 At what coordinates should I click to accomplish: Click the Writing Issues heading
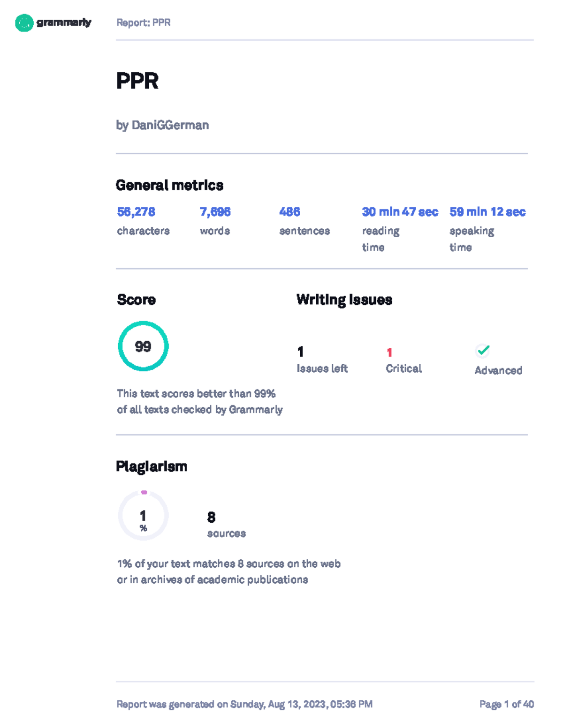(x=344, y=300)
